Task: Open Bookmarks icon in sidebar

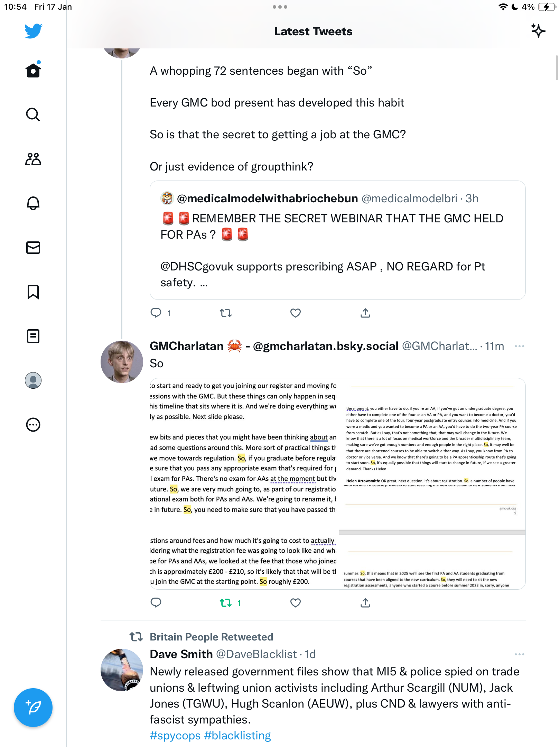Action: point(33,292)
